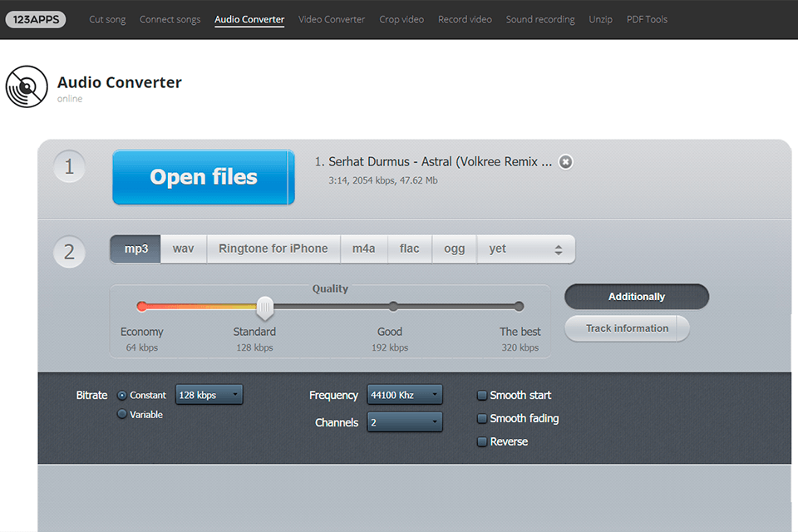798x532 pixels.
Task: Enable Smooth start
Action: pyautogui.click(x=482, y=395)
